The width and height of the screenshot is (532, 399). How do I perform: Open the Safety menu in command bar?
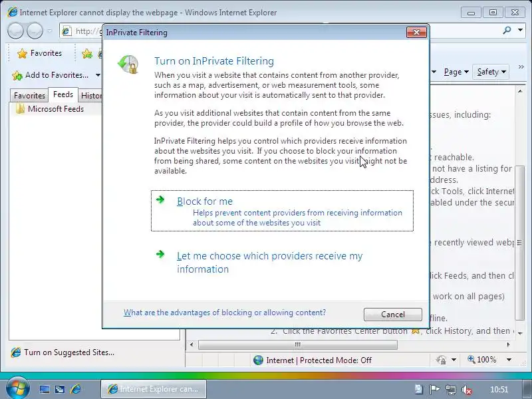pos(491,72)
